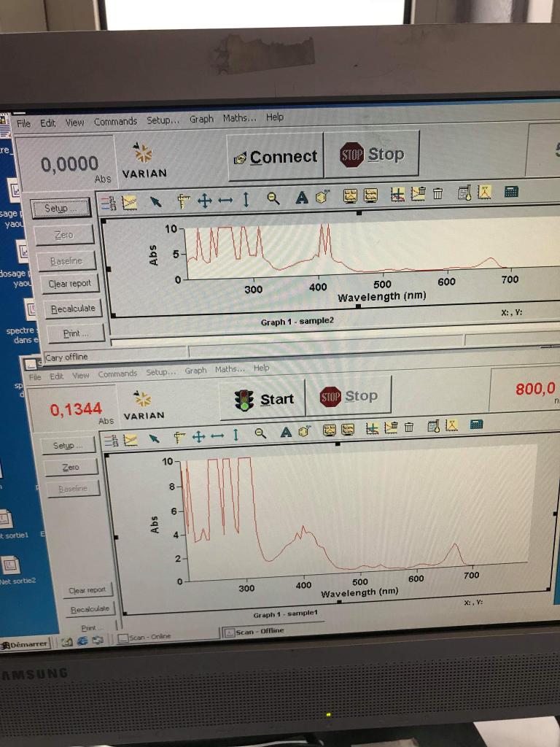Click peak labels icon in lower Scan window

[x=451, y=425]
